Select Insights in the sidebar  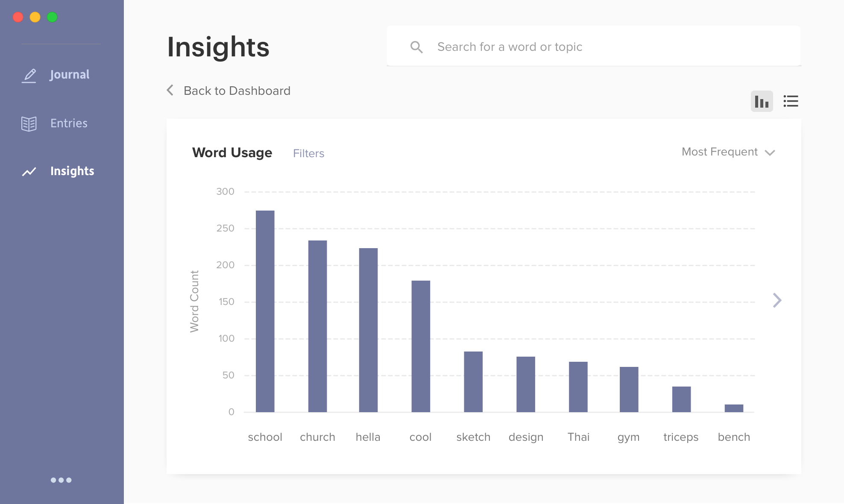point(72,171)
